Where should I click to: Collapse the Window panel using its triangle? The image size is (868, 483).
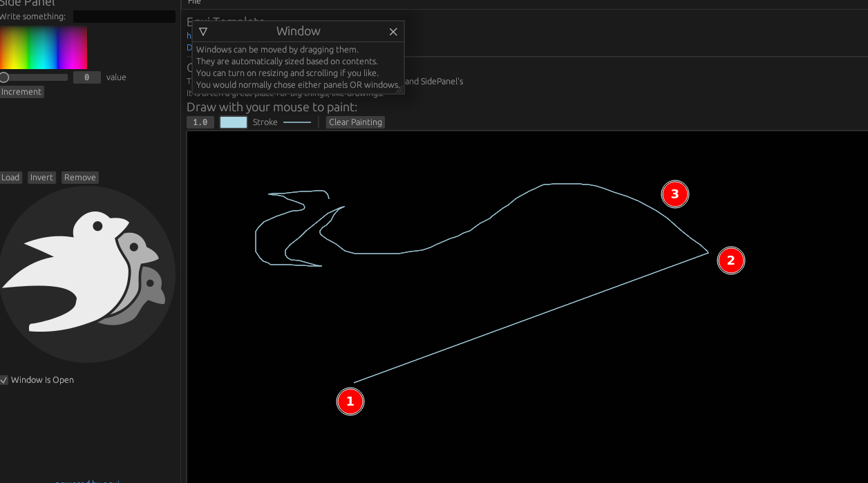pyautogui.click(x=203, y=31)
